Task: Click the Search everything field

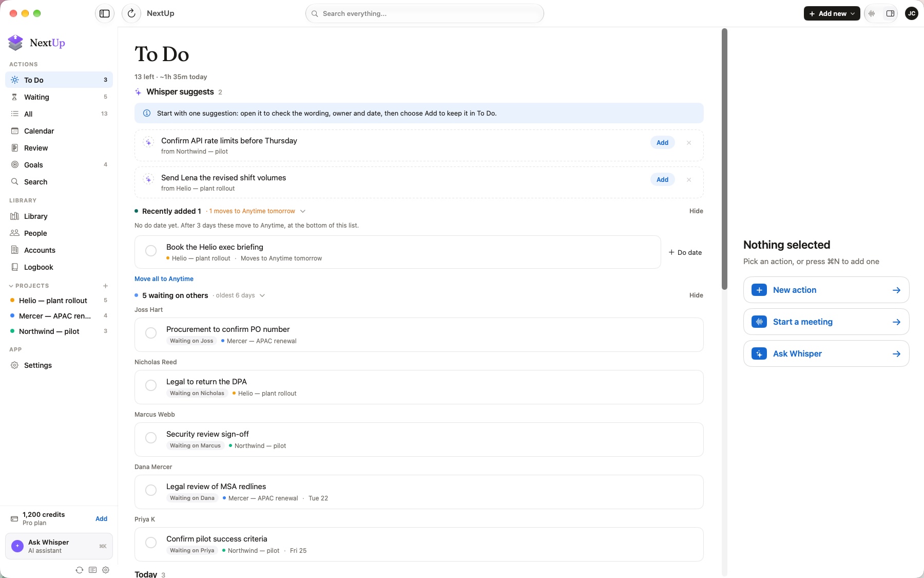Action: tap(425, 13)
